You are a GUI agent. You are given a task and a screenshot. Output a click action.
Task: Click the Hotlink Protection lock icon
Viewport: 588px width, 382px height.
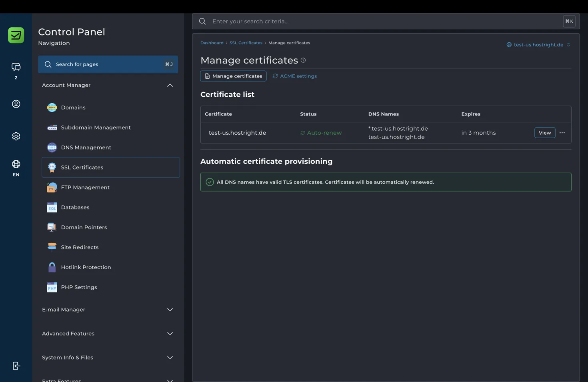coord(52,267)
